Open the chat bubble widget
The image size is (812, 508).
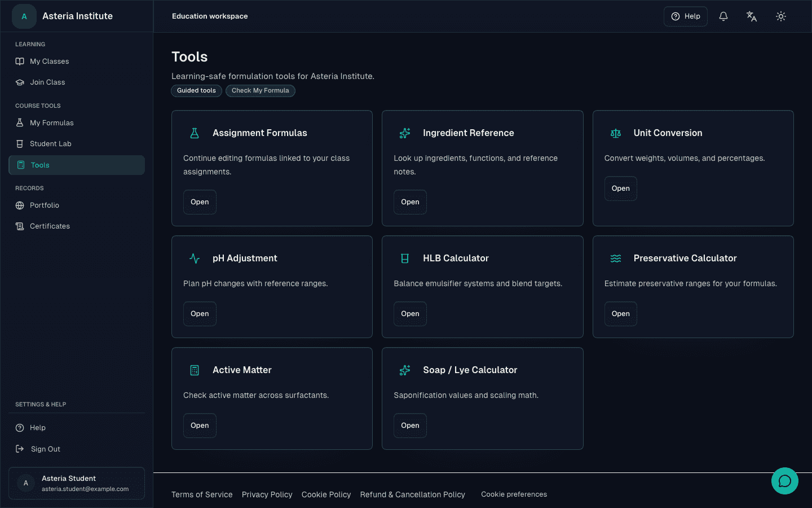coord(785,481)
